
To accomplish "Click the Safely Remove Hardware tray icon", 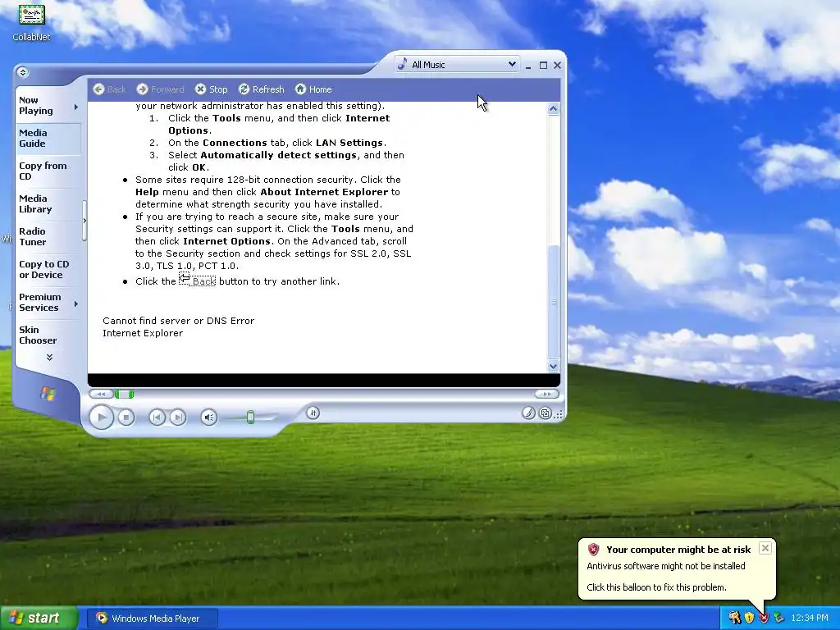I will (778, 619).
